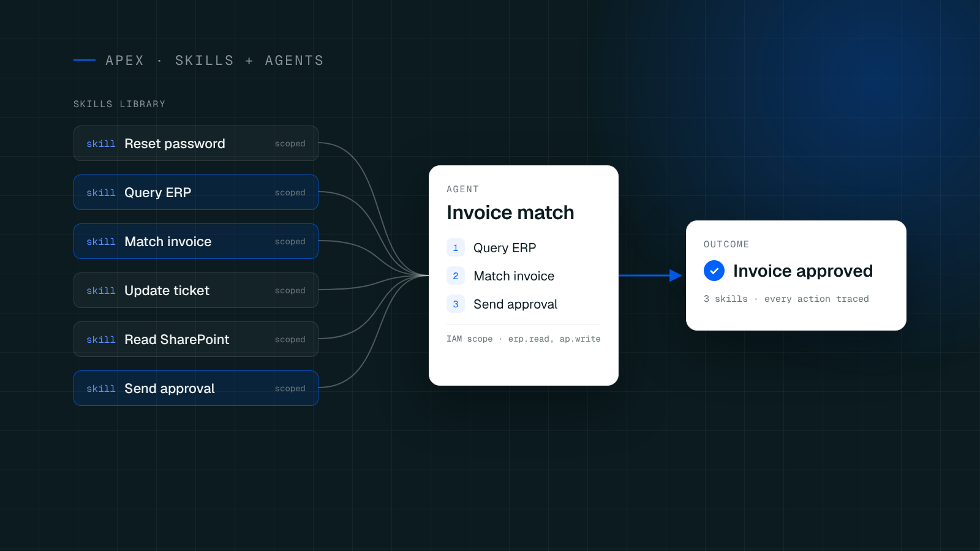Open the Send approval skill card
Viewport: 980px width, 551px height.
coord(196,388)
